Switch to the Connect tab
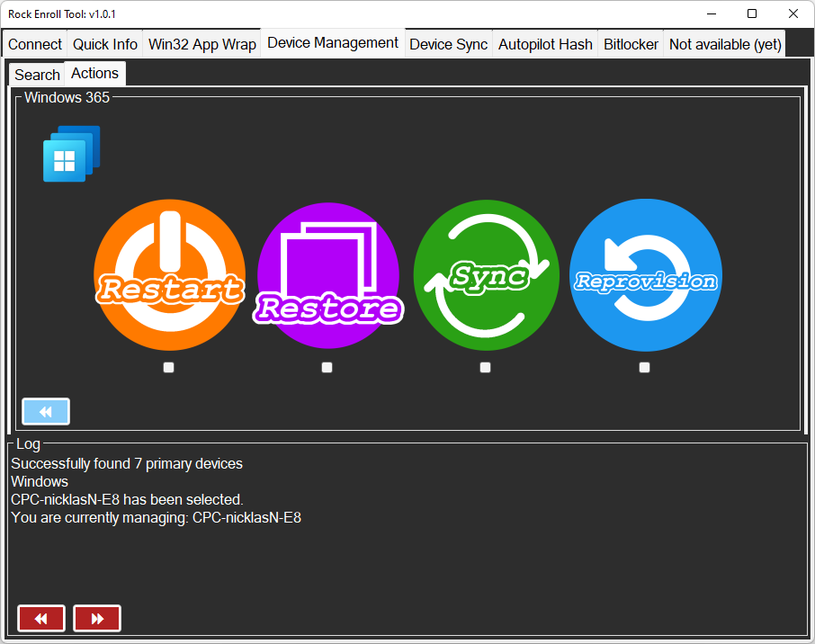 point(35,44)
